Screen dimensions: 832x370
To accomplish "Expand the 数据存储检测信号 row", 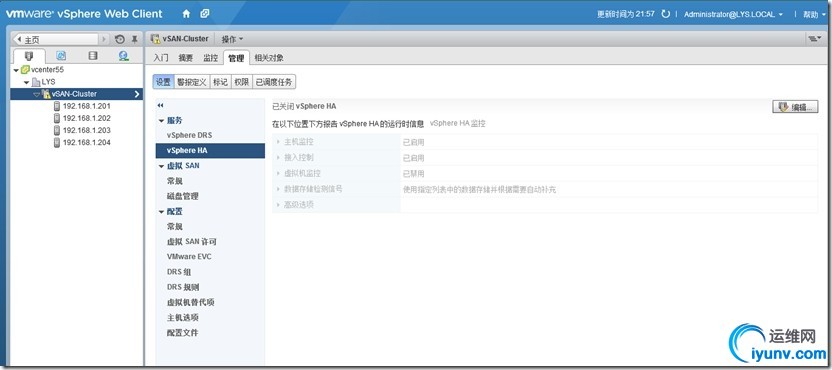I will pyautogui.click(x=279, y=189).
